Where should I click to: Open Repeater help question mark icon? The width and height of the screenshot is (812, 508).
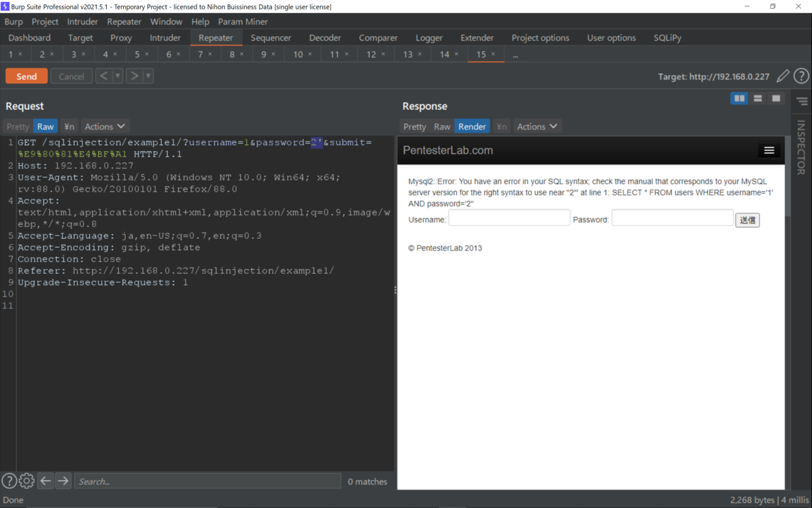coord(801,76)
